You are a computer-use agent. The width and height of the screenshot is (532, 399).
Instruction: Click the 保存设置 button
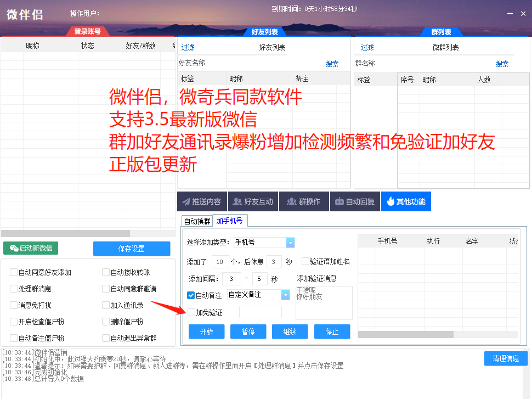point(132,249)
